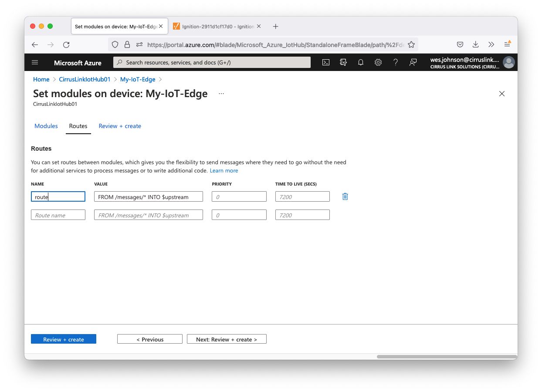Open the Azure portal hamburger menu

point(35,62)
